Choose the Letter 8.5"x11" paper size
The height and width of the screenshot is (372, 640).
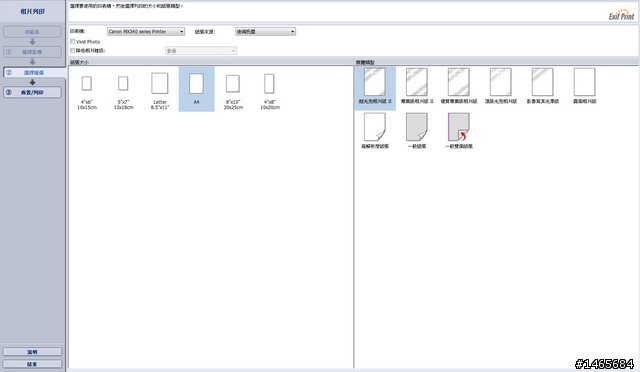click(x=160, y=91)
